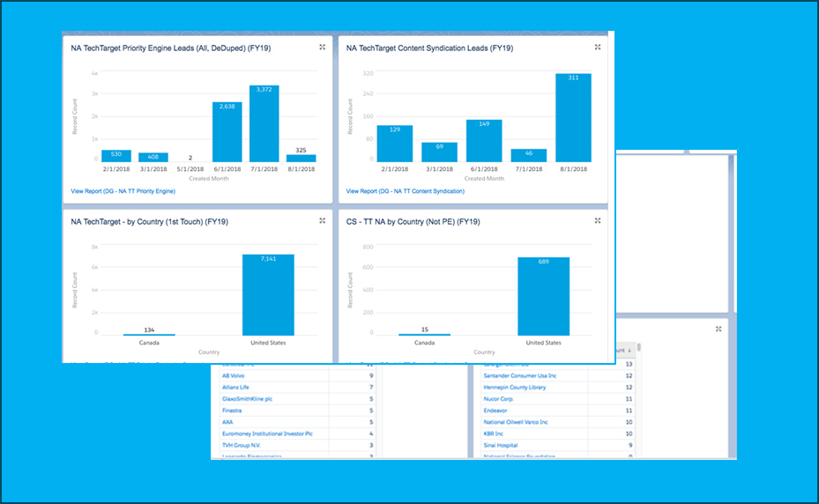Open Allianz Life account link
Image resolution: width=819 pixels, height=504 pixels.
point(235,387)
